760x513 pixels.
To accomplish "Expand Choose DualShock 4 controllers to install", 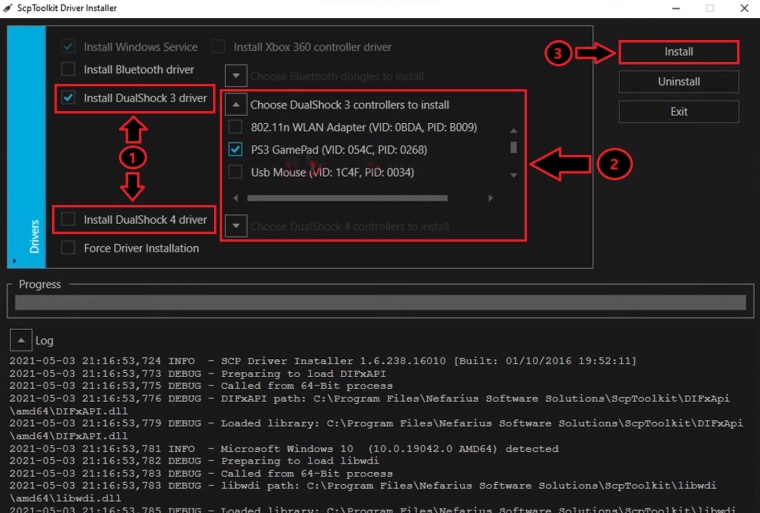I will point(236,226).
